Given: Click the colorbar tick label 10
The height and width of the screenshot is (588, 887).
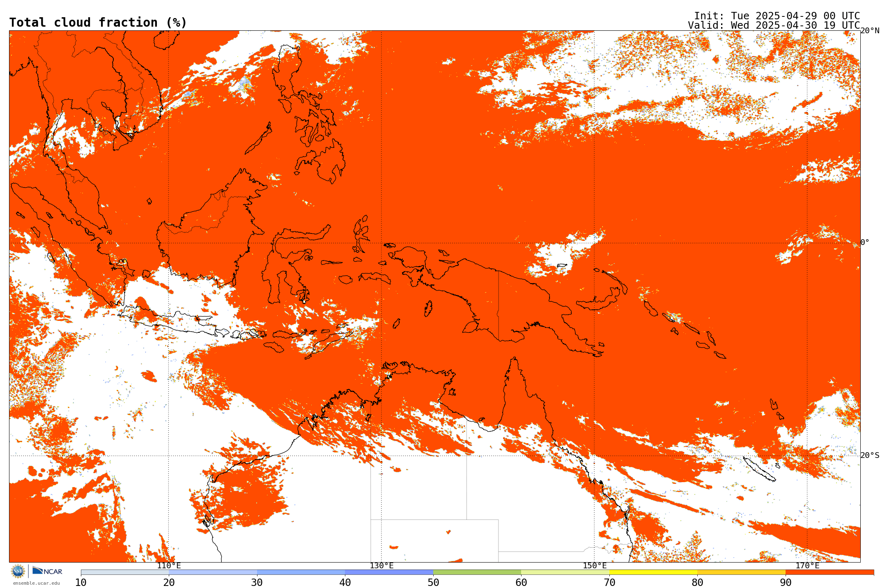Looking at the screenshot, I should (x=81, y=582).
